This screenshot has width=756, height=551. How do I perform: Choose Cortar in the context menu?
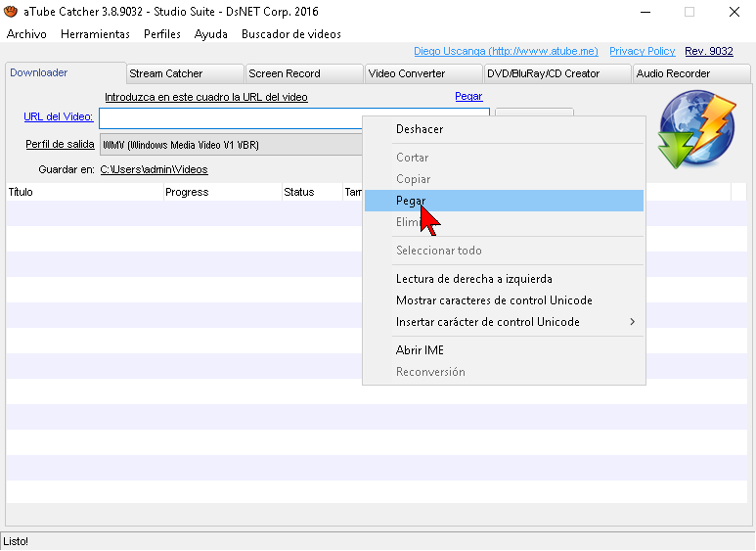(504, 158)
